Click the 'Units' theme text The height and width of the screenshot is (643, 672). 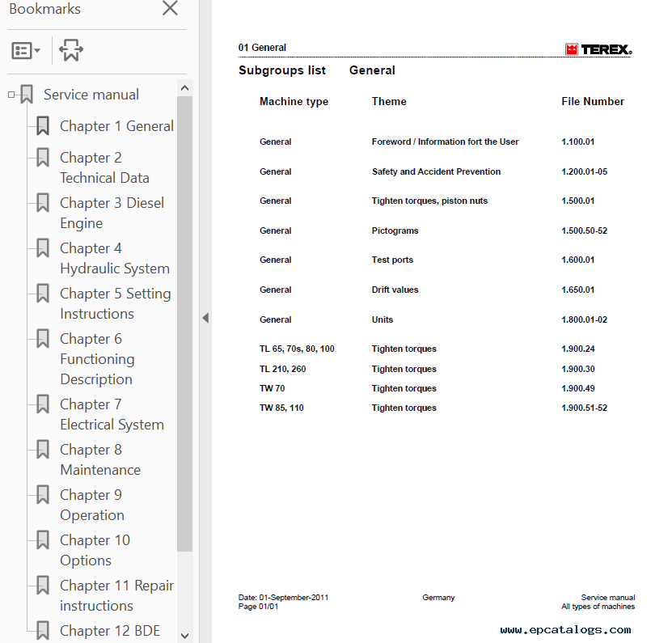click(382, 319)
